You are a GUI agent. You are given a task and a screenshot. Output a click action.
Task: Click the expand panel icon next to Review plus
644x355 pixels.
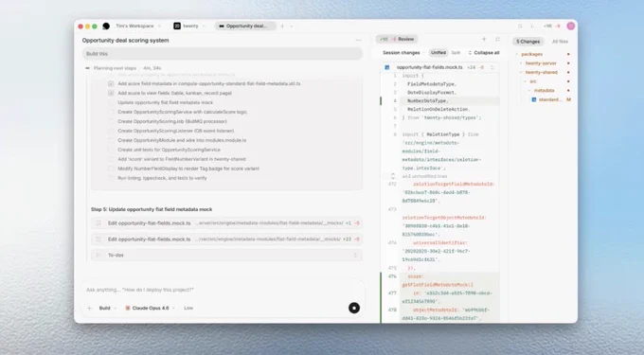pyautogui.click(x=497, y=39)
